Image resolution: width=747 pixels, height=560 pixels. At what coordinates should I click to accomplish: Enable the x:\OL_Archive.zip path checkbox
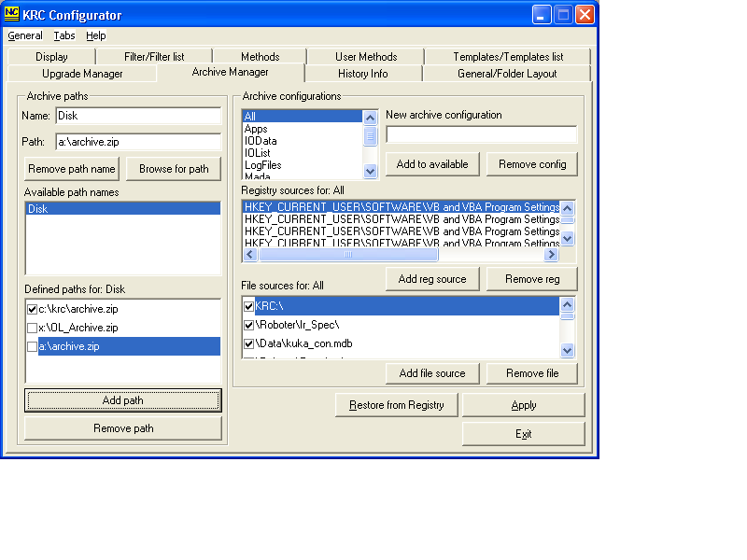(x=33, y=328)
